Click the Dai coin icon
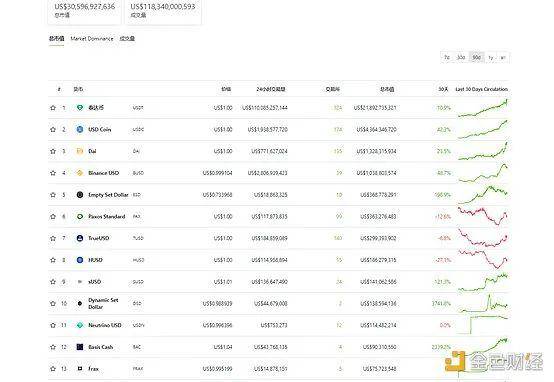 (x=80, y=151)
